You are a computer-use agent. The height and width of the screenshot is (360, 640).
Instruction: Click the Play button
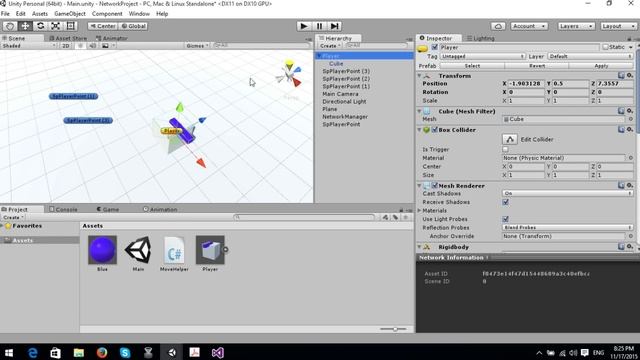303,26
